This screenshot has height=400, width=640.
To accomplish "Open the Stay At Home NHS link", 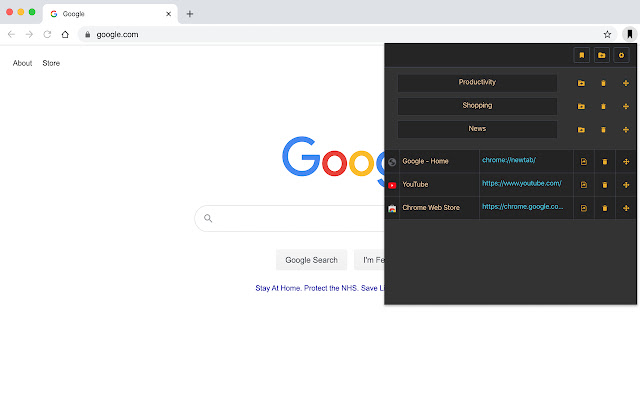I will [x=320, y=288].
